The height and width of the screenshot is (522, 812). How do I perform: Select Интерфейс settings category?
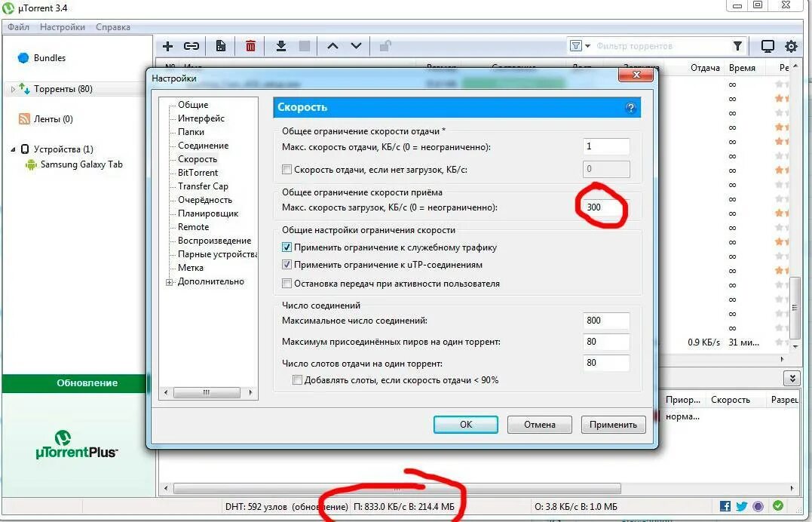[x=201, y=118]
